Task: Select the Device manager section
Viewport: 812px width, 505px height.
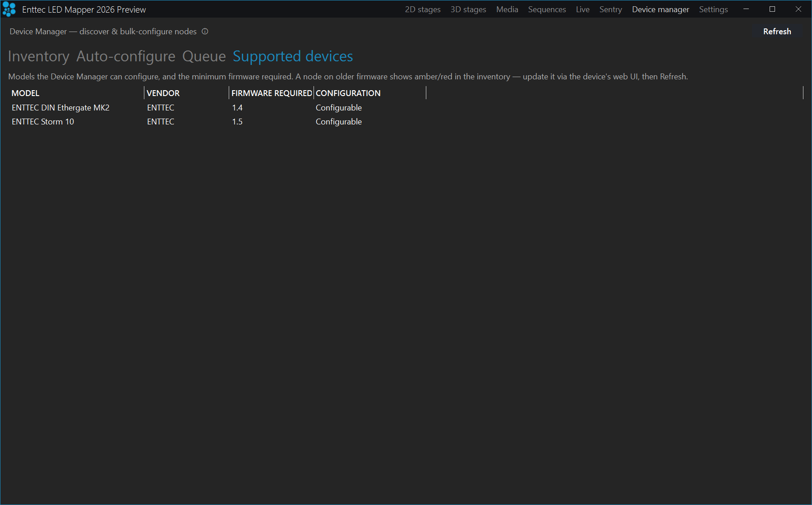Action: pos(660,9)
